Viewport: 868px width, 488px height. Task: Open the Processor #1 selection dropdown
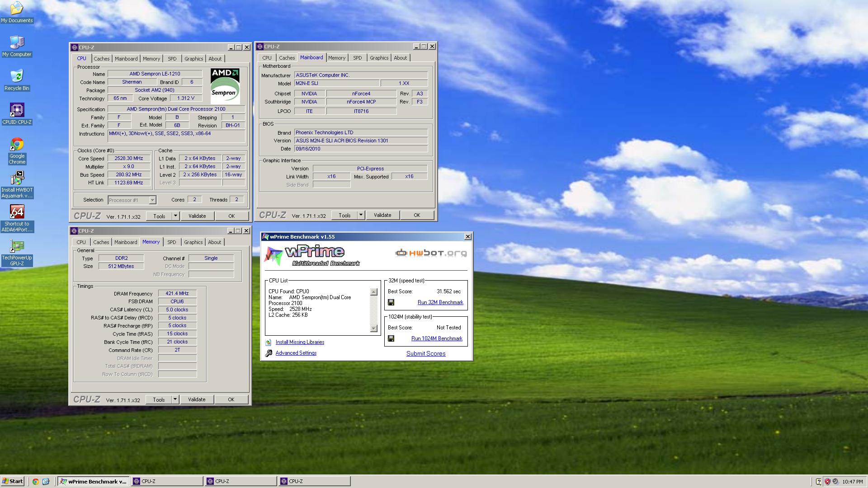click(152, 200)
